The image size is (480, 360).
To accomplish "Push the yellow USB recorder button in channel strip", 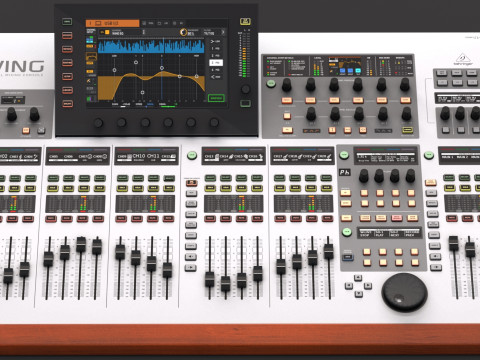I will tap(407, 130).
